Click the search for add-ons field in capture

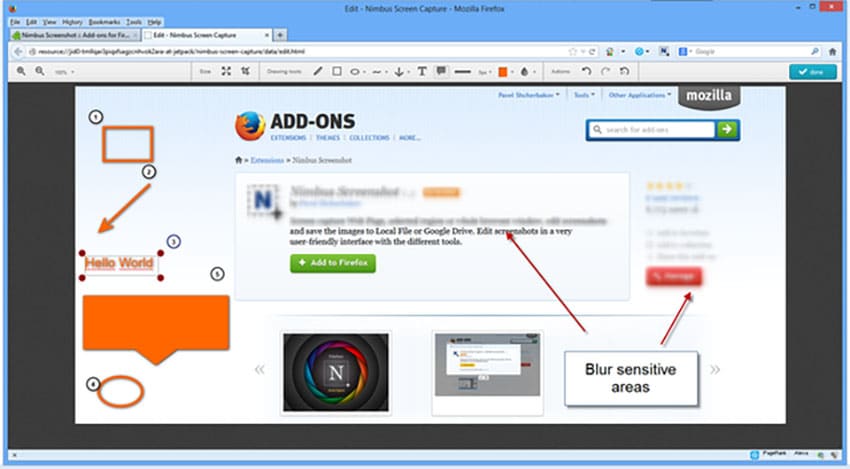tap(652, 130)
